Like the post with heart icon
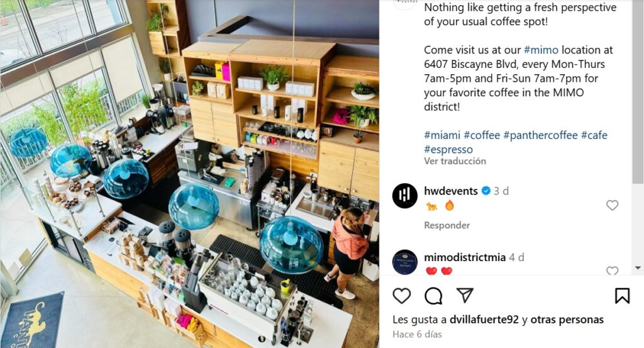The height and width of the screenshot is (348, 644). click(x=402, y=295)
